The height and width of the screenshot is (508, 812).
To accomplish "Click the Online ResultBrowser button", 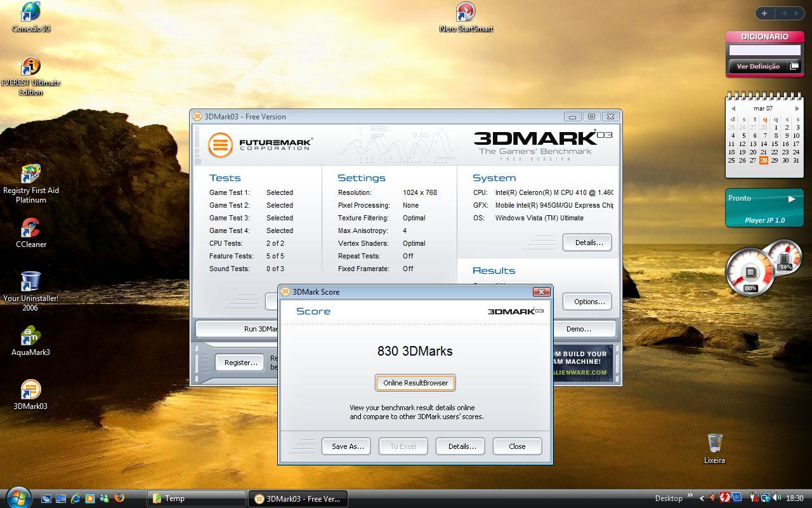I will click(x=416, y=383).
